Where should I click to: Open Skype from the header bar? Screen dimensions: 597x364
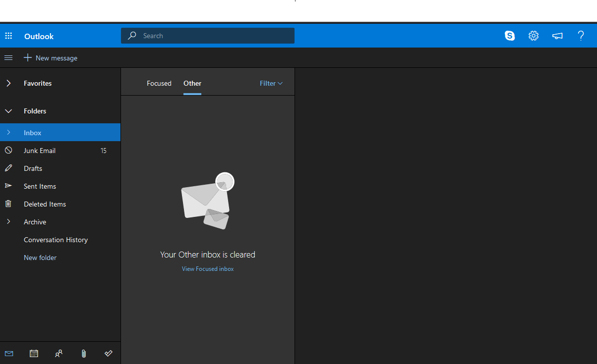click(510, 36)
